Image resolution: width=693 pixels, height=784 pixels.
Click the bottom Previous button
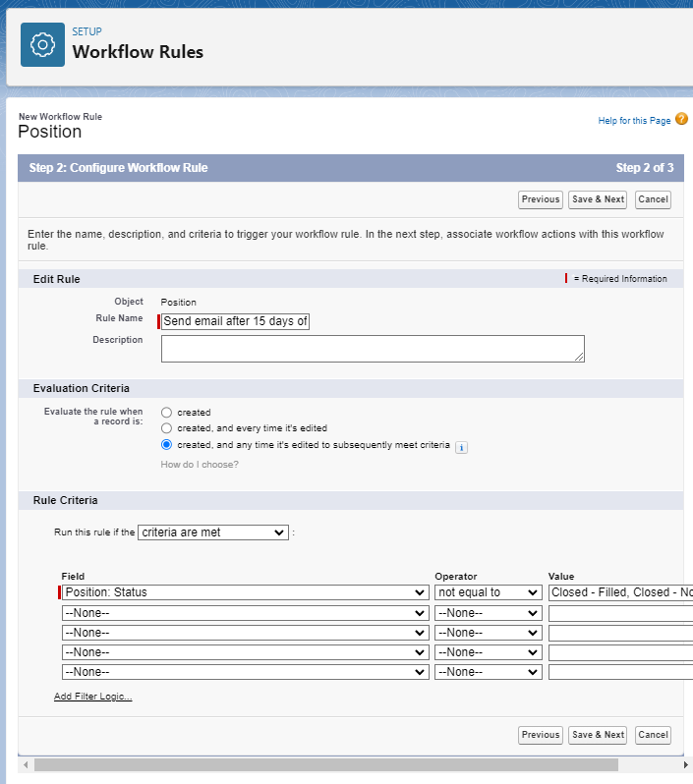(x=541, y=735)
